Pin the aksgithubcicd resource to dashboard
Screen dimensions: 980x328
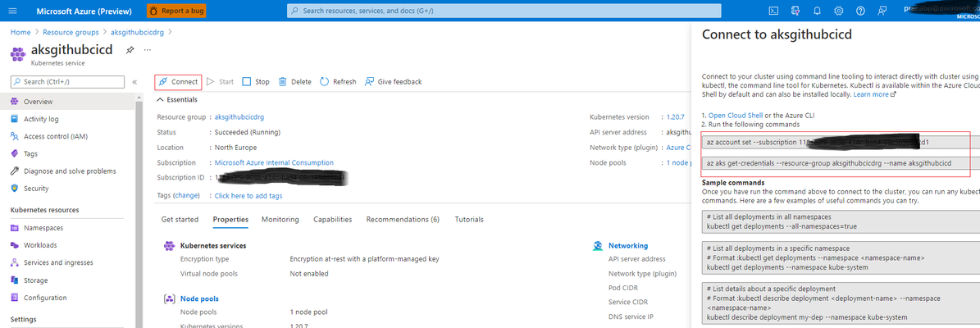pyautogui.click(x=130, y=50)
